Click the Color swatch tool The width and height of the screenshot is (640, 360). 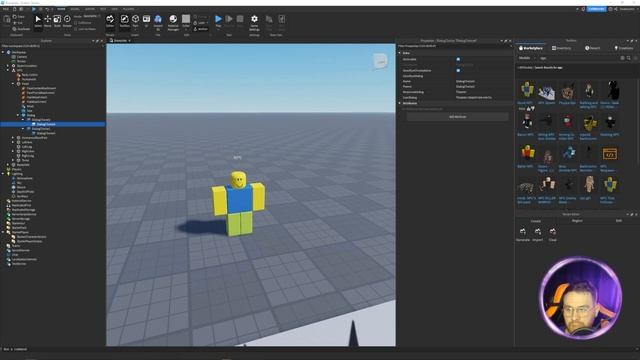[186, 21]
